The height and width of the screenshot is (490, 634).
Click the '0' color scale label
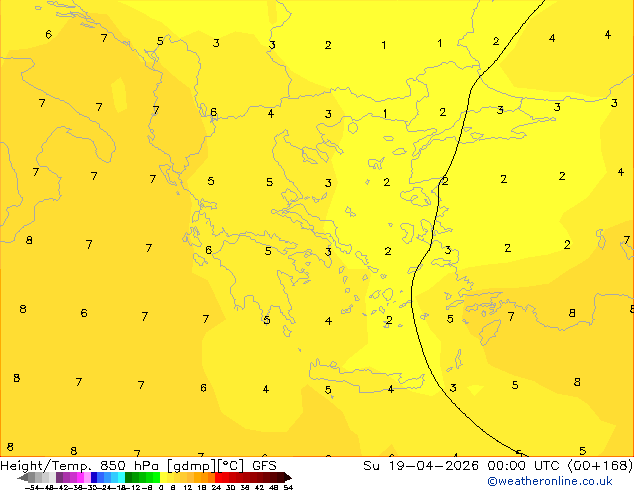tap(161, 487)
